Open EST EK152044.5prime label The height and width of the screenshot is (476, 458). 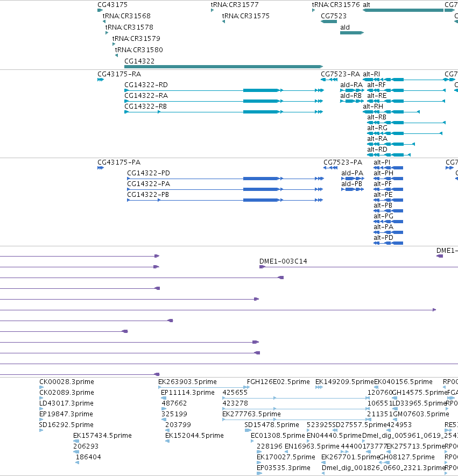point(194,436)
